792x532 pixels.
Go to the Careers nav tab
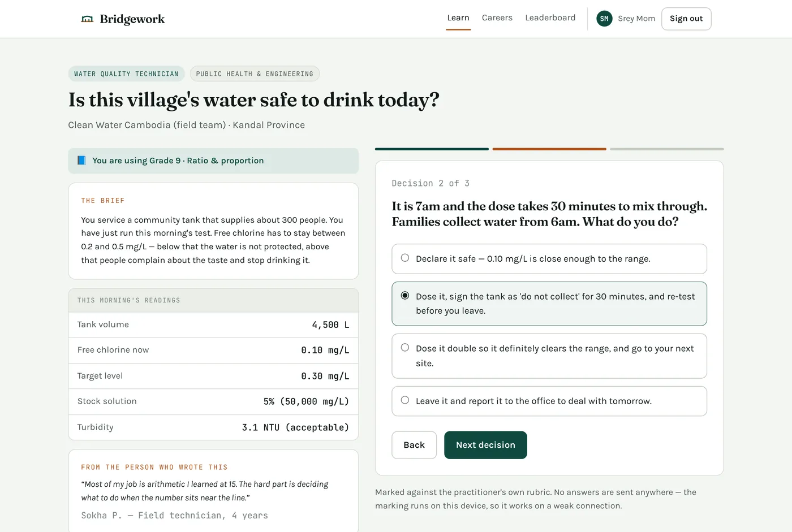(x=497, y=18)
